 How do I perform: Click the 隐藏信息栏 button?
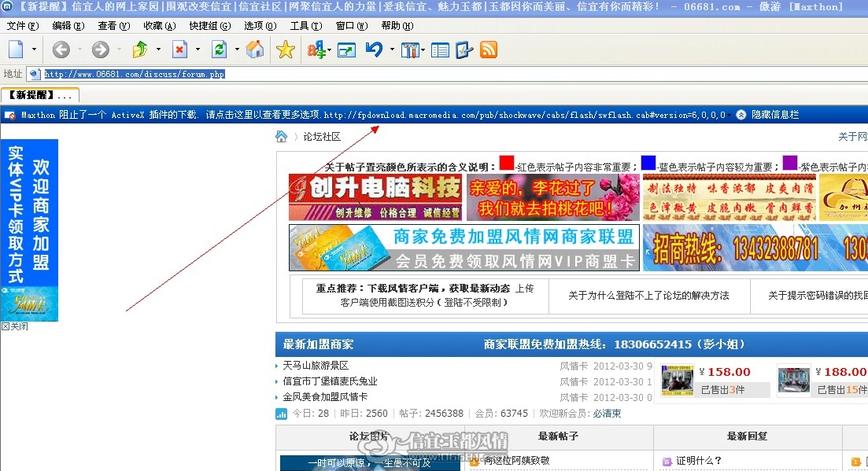pyautogui.click(x=775, y=115)
